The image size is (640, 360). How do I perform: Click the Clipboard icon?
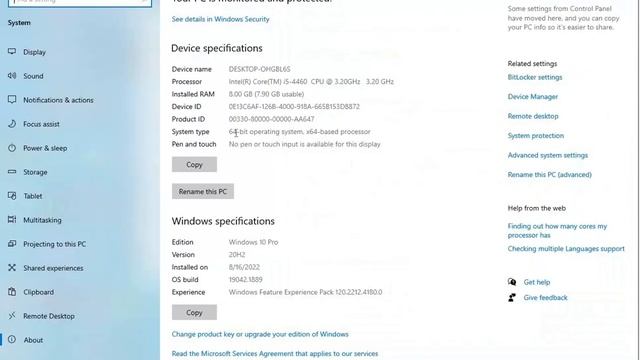pyautogui.click(x=12, y=292)
